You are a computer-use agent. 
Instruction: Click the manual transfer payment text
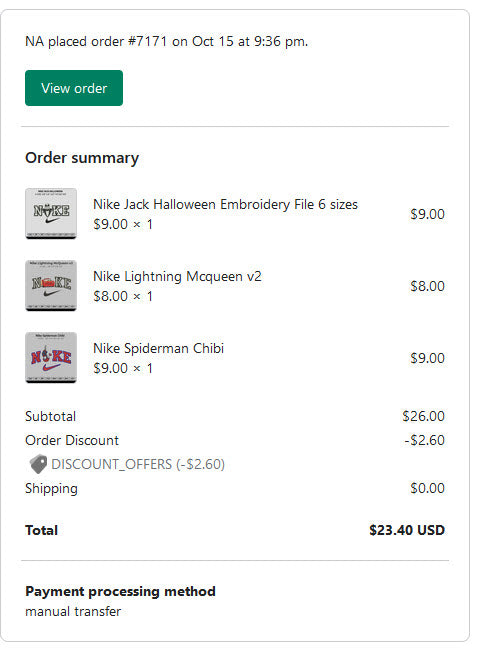[x=73, y=611]
